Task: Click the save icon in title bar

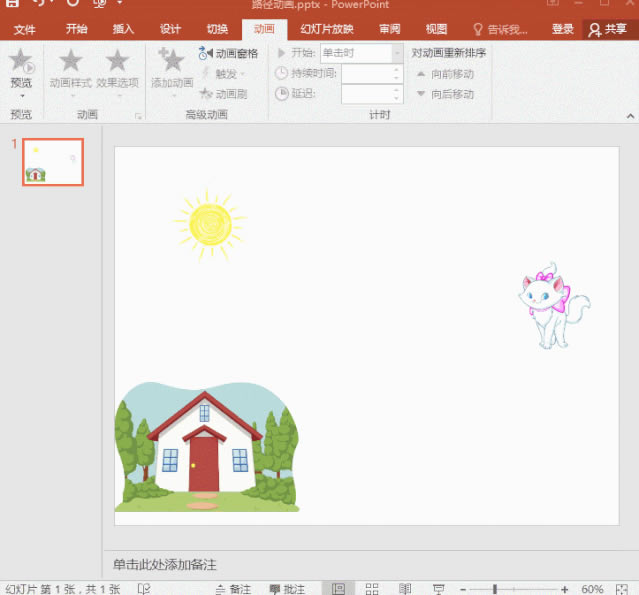Action: tap(11, 4)
